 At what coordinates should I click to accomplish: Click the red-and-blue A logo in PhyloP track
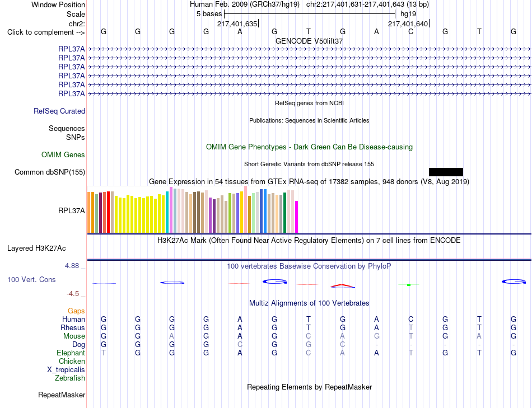[343, 285]
